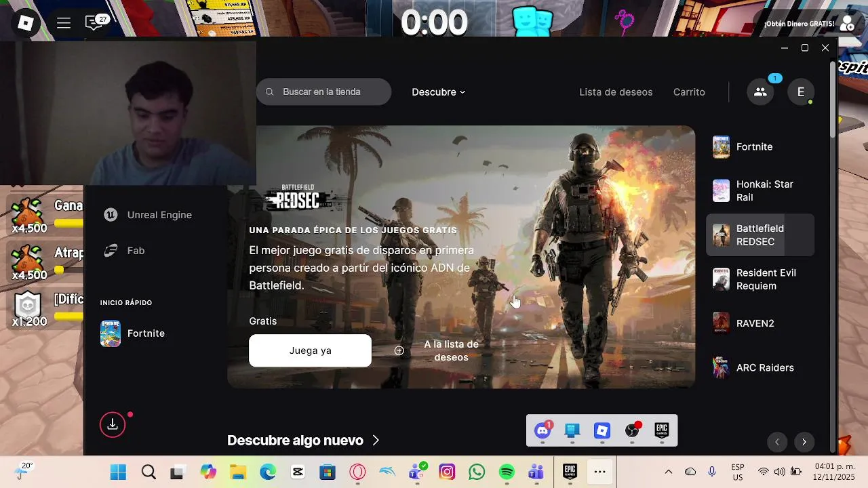Open the dolphin app on taskbar
Viewport: 868px width, 488px height.
point(387,472)
